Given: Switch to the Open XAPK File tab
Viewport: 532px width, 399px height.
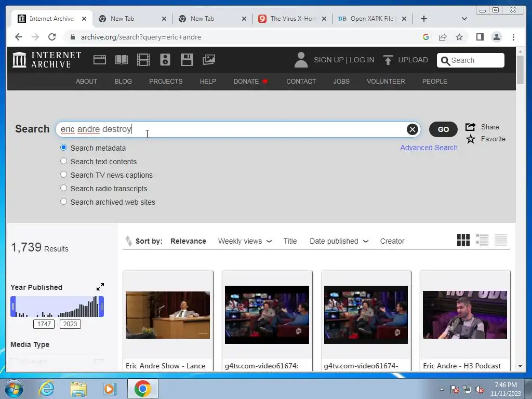Looking at the screenshot, I should coord(372,19).
